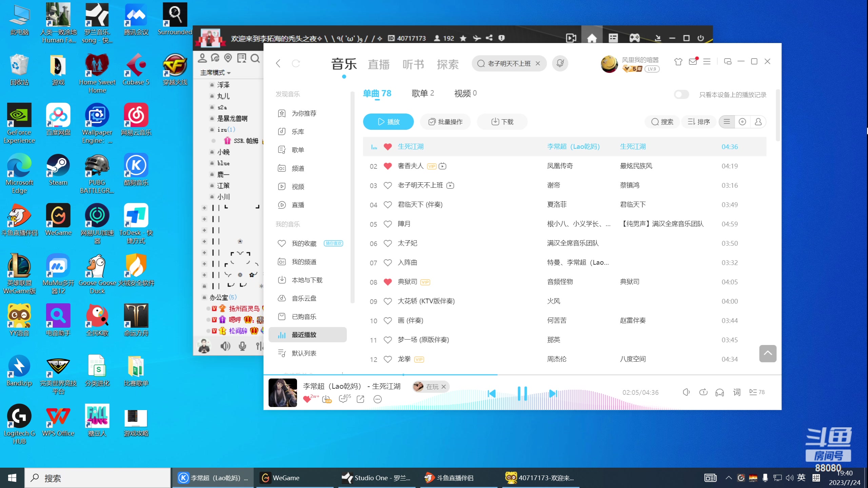Open the 主席模式 dropdown in YY

tap(215, 73)
